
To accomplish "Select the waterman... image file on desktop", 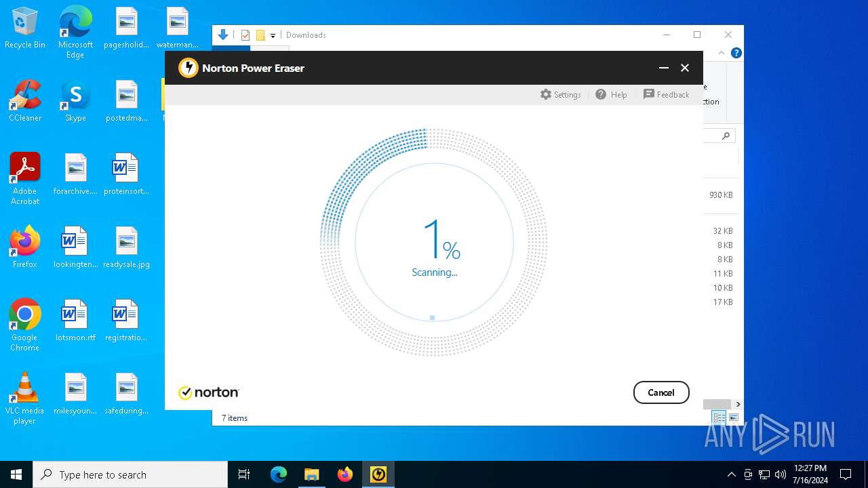I will click(x=177, y=28).
